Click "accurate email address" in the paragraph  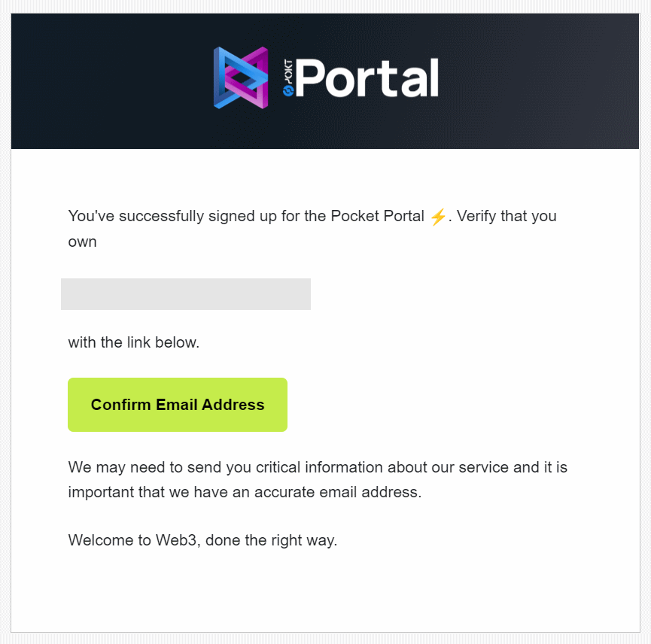(343, 493)
